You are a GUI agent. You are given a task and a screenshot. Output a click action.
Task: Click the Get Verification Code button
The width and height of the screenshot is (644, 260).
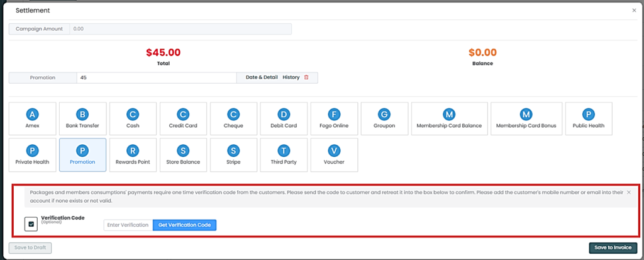tap(184, 225)
